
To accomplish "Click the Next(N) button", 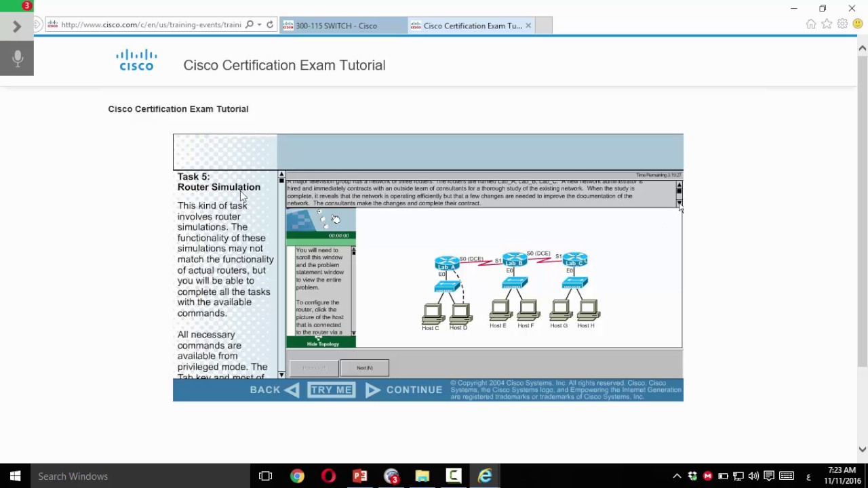I will 364,368.
